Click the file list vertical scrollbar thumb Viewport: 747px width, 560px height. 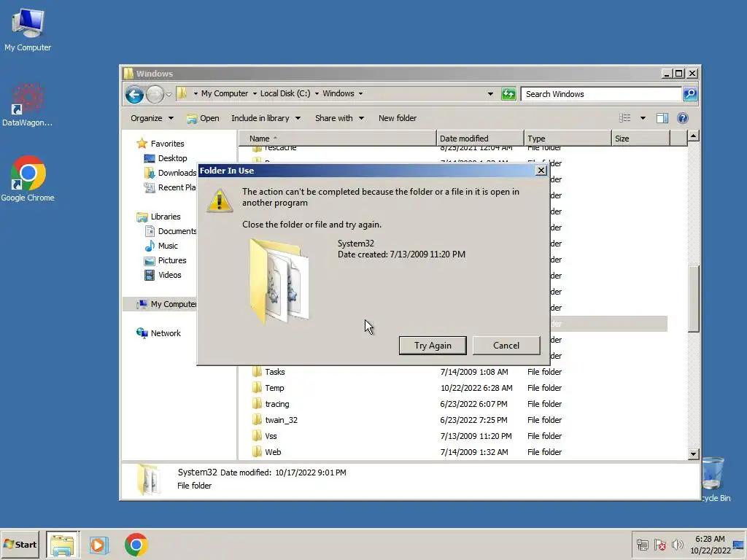click(x=694, y=298)
